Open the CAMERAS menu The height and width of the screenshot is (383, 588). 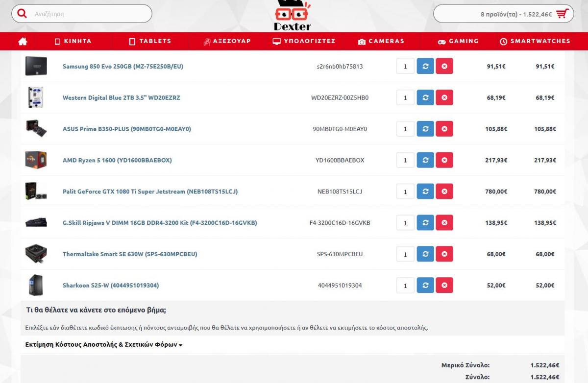381,41
